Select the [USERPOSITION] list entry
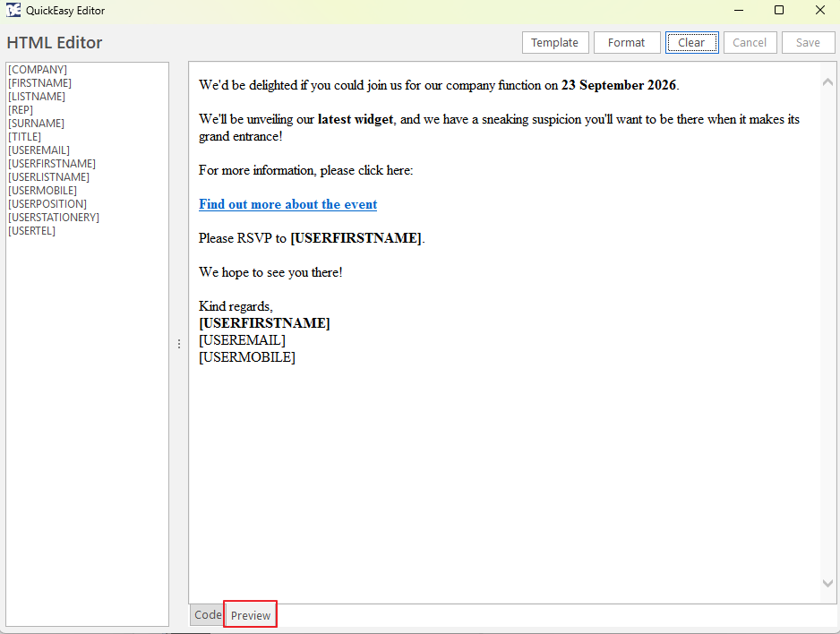Image resolution: width=840 pixels, height=634 pixels. [47, 204]
